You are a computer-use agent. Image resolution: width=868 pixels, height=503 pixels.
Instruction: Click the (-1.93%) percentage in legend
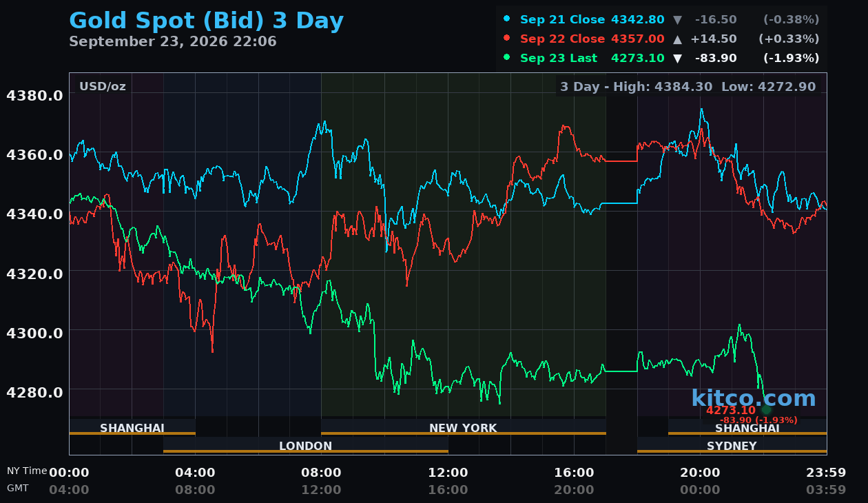pyautogui.click(x=791, y=58)
